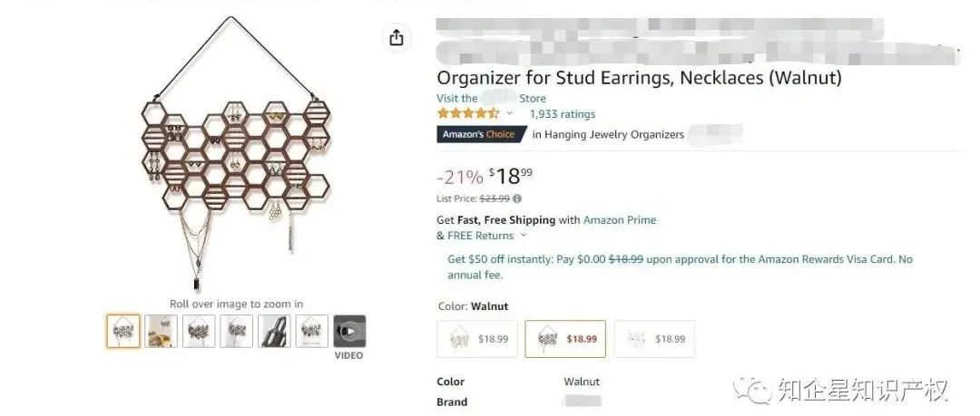The width and height of the screenshot is (980, 416).
Task: Choose the selected Walnut color swatch
Action: (564, 339)
